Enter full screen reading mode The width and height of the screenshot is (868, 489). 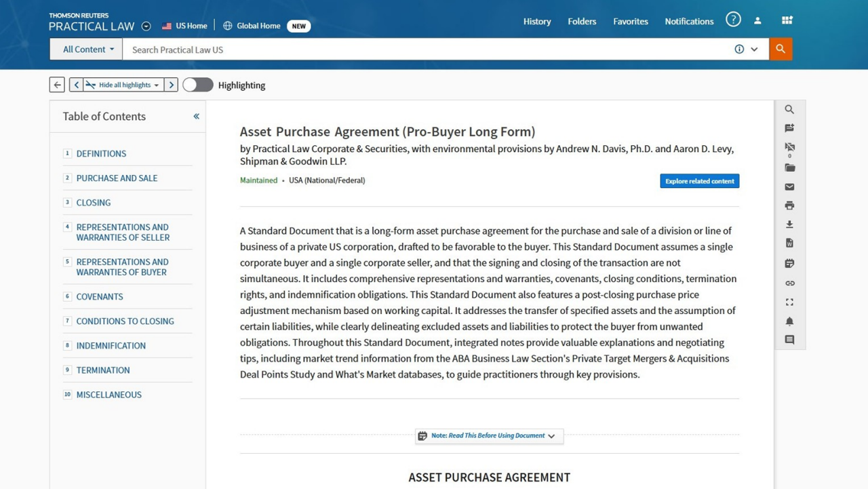[789, 302]
